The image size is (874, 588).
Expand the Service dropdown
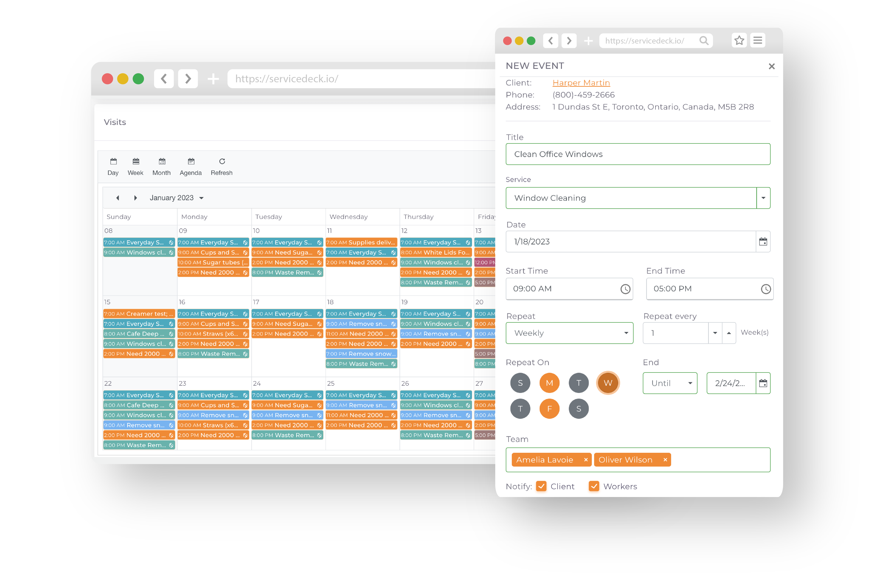(x=763, y=198)
